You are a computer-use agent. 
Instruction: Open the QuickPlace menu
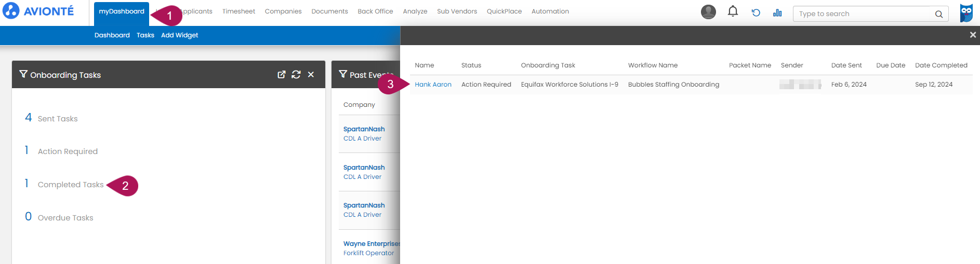tap(504, 11)
